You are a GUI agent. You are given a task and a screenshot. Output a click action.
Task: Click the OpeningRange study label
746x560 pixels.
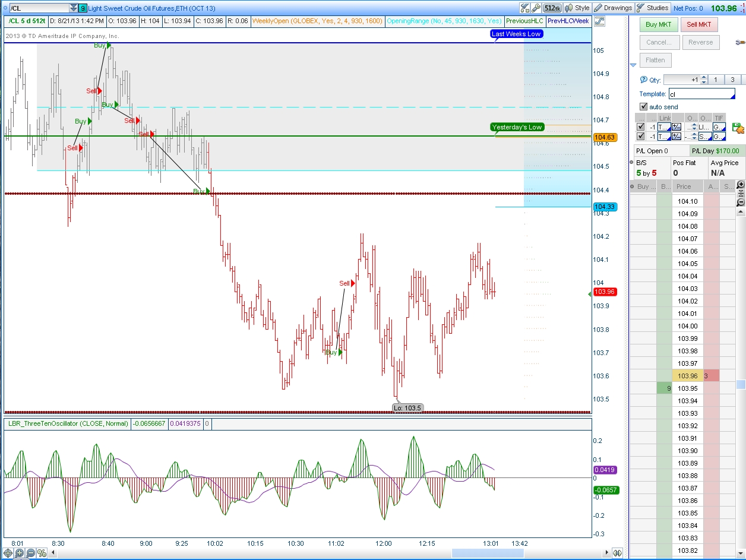pos(443,21)
